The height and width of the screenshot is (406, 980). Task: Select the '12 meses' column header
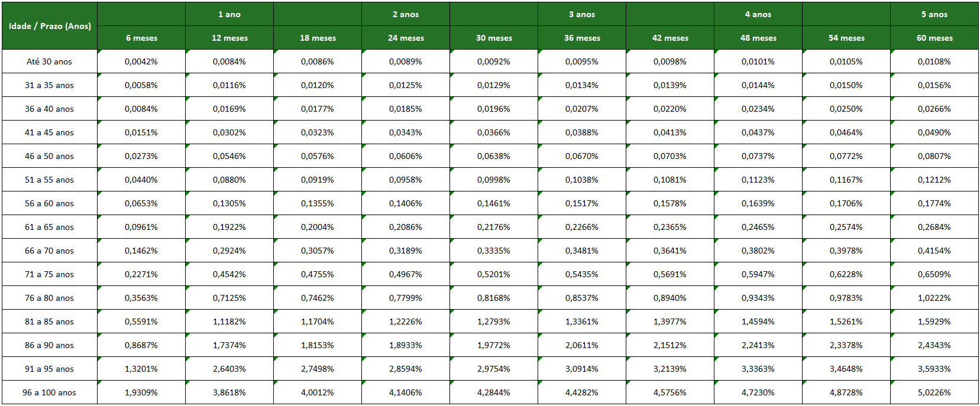click(x=229, y=38)
